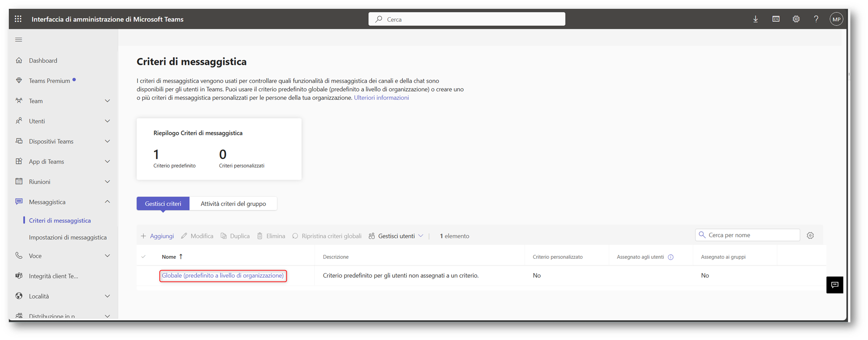Viewport: 868px width, 340px height.
Task: Click the Utenti users icon
Action: (19, 121)
